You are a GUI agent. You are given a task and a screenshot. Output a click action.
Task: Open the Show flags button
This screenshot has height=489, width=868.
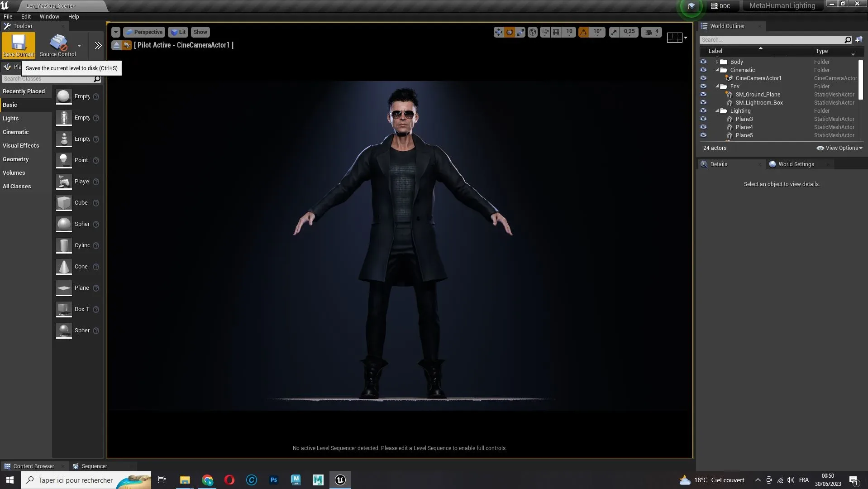click(200, 32)
